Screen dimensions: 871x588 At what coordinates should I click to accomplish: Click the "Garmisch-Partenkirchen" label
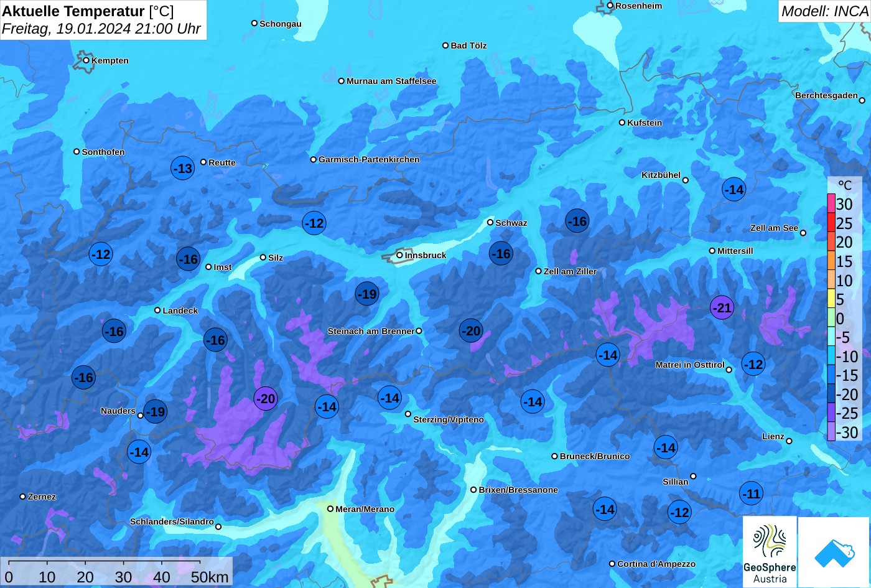tap(369, 159)
